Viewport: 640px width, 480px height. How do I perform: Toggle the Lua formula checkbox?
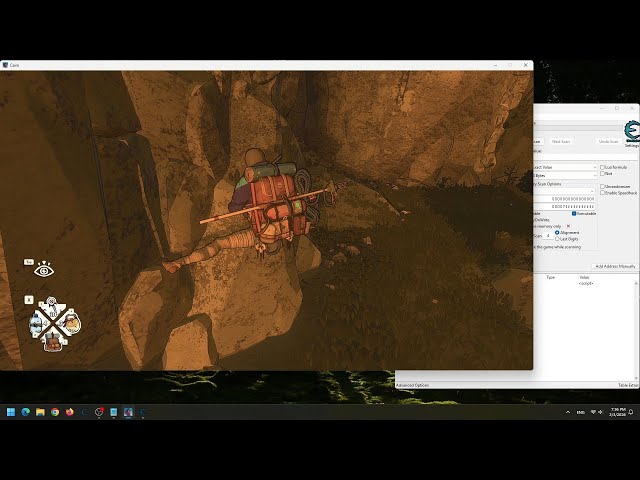tap(602, 167)
